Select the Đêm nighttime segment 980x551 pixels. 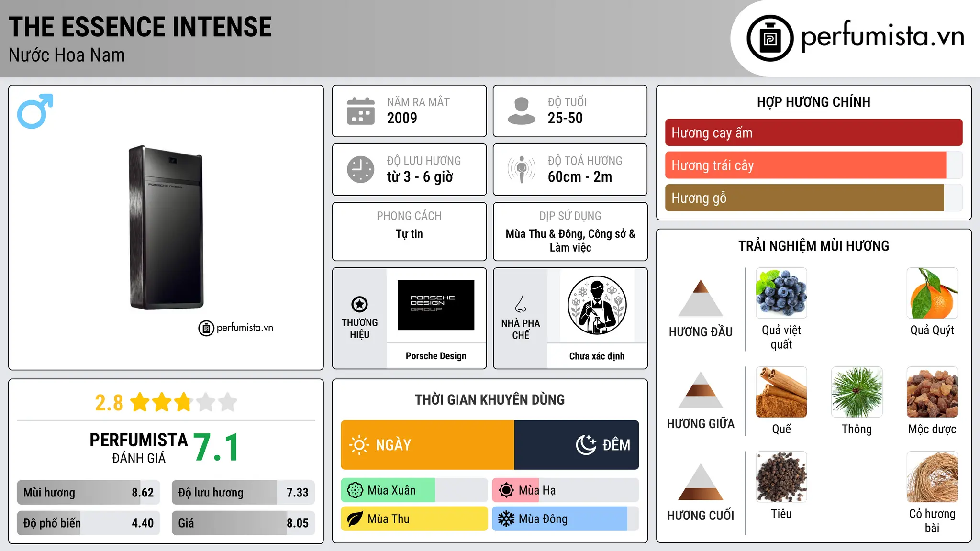pos(577,445)
